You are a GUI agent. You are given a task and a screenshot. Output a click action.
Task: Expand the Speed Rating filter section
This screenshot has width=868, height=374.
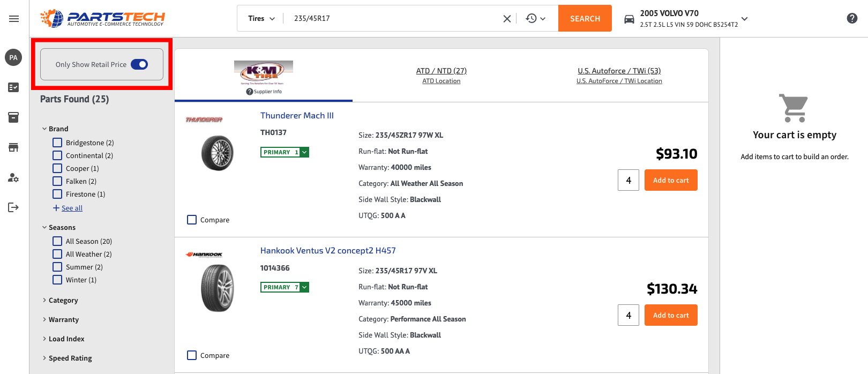tap(67, 358)
